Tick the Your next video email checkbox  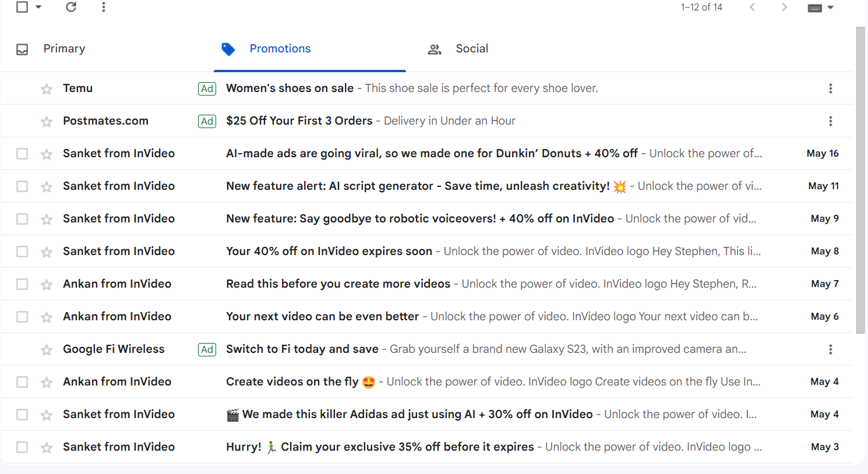(x=22, y=317)
